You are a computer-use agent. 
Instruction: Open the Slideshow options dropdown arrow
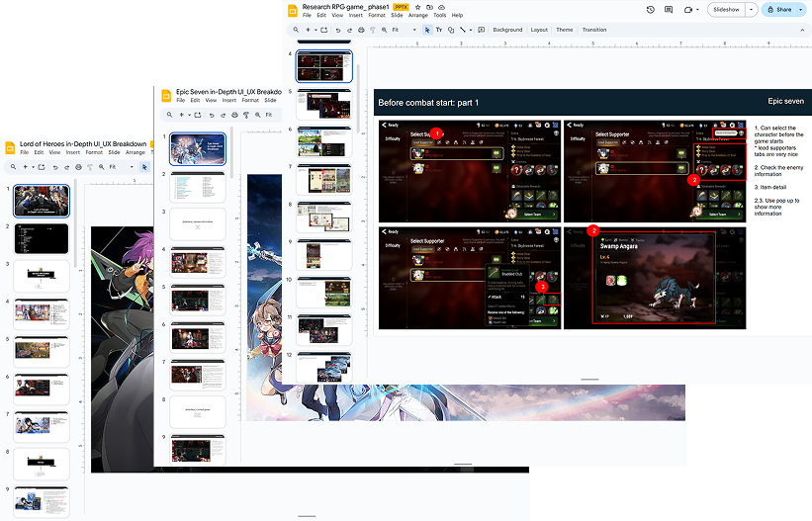tap(752, 9)
